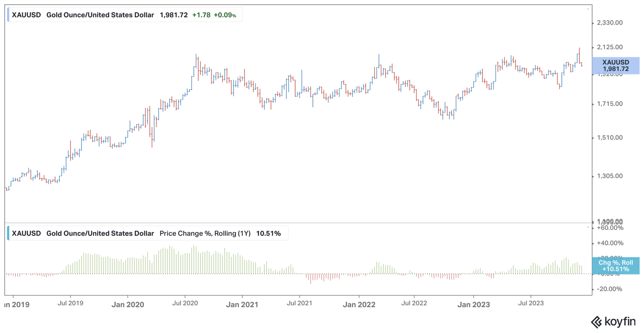Click XAUUSD ticker in the Price Change legend

coord(26,233)
